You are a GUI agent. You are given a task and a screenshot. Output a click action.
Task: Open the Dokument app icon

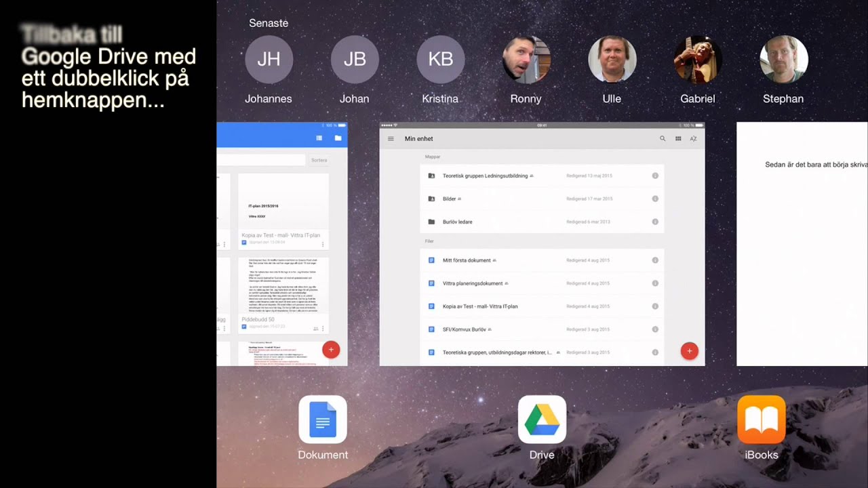(x=323, y=420)
